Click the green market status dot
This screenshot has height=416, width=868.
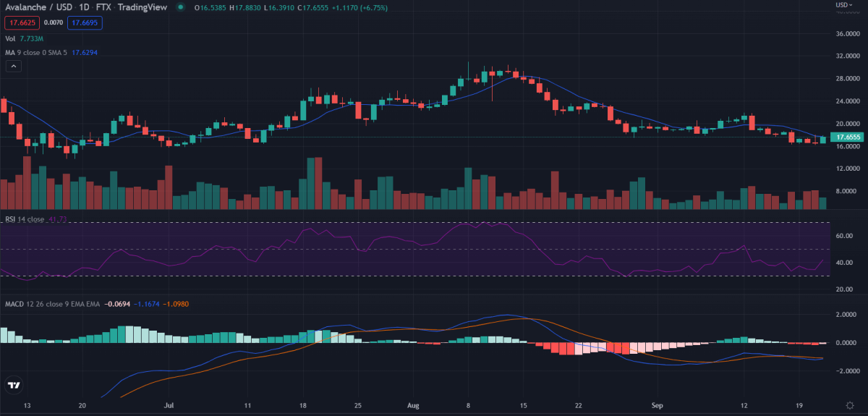180,8
